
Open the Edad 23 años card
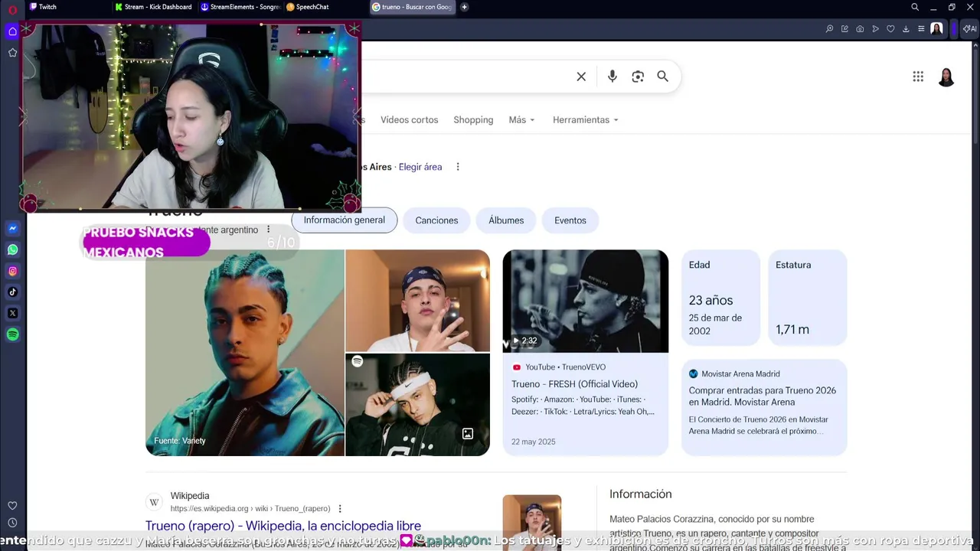(720, 298)
